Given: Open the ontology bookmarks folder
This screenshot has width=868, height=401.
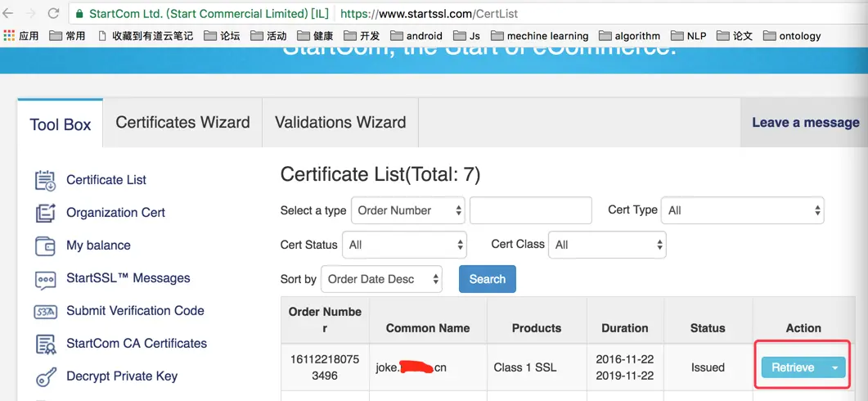Looking at the screenshot, I should click(x=792, y=36).
